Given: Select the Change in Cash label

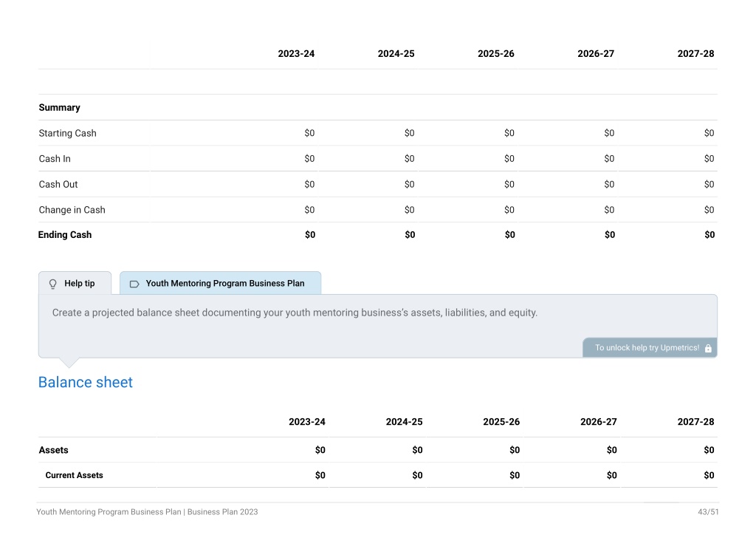Looking at the screenshot, I should pos(72,210).
